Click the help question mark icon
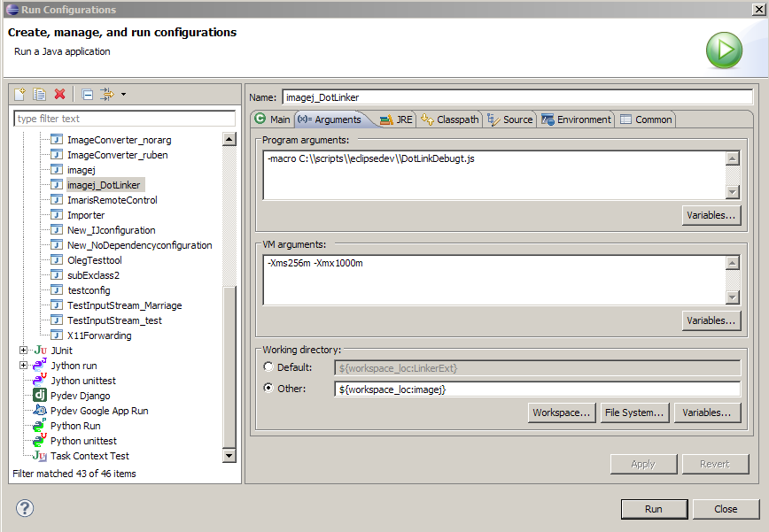This screenshot has width=769, height=532. (25, 508)
